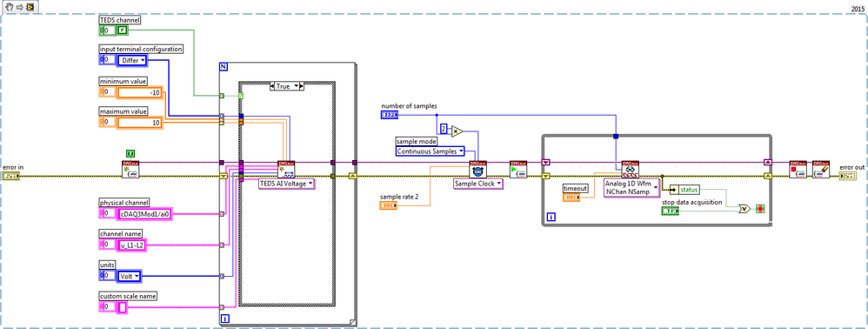Select the DAQmx Stop Task node
This screenshot has height=329, width=868.
798,170
